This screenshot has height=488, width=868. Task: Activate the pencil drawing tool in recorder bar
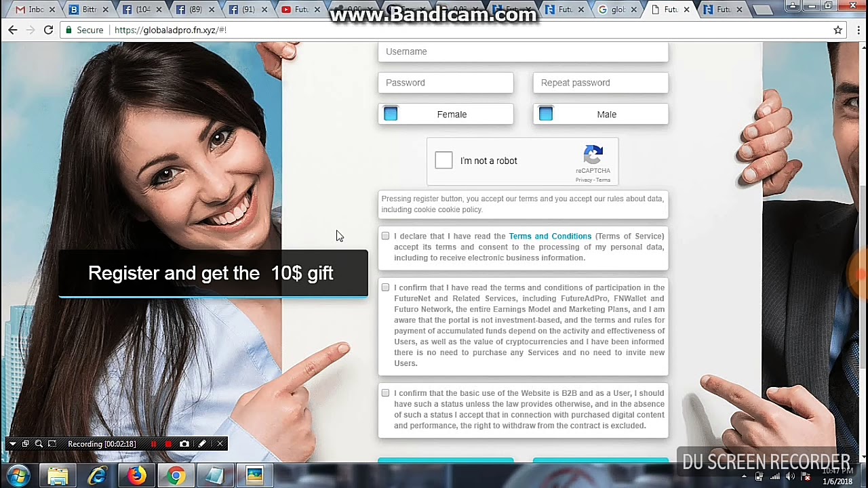[202, 444]
